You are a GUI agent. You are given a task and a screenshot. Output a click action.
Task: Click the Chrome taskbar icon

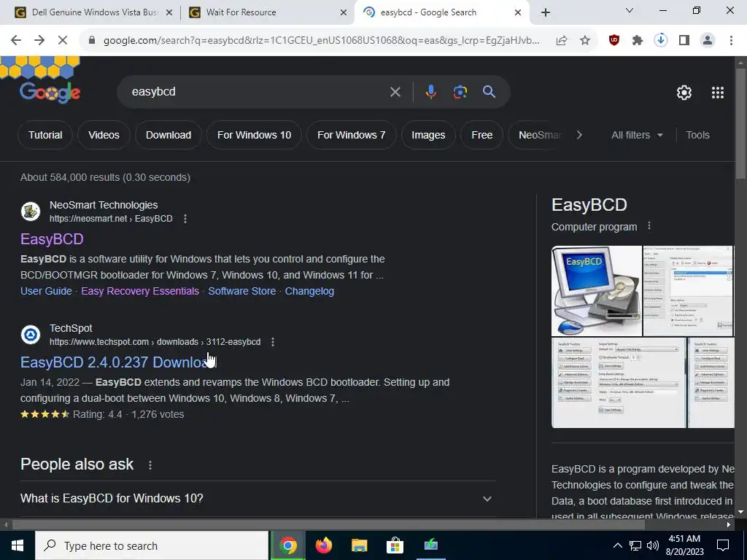pos(287,545)
